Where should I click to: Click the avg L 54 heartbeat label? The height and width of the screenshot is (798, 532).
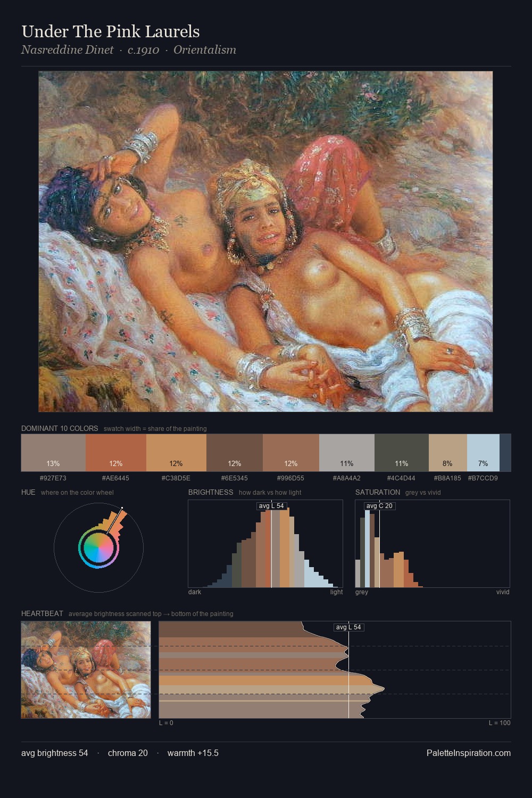[348, 627]
